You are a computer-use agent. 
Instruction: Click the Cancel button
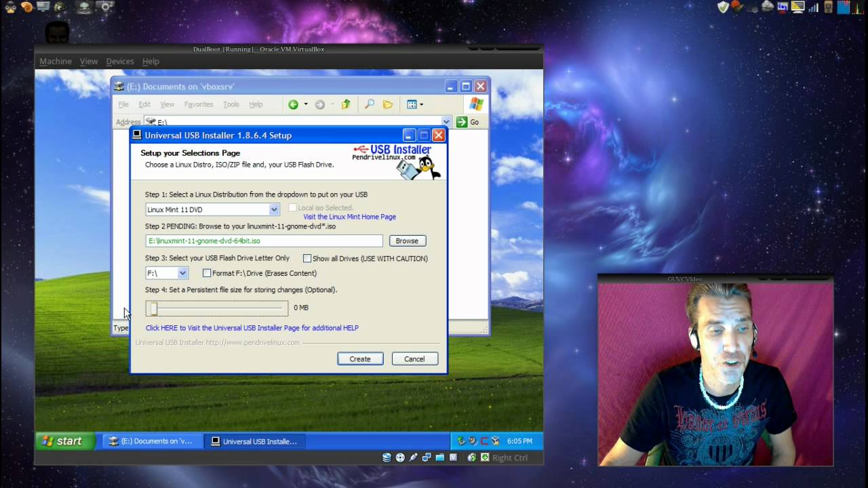coord(414,359)
